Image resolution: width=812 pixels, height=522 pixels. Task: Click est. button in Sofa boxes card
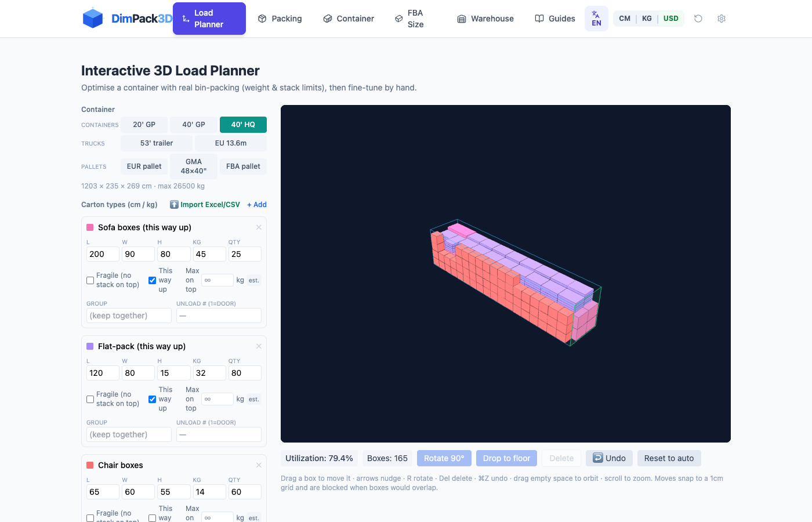[x=254, y=280]
